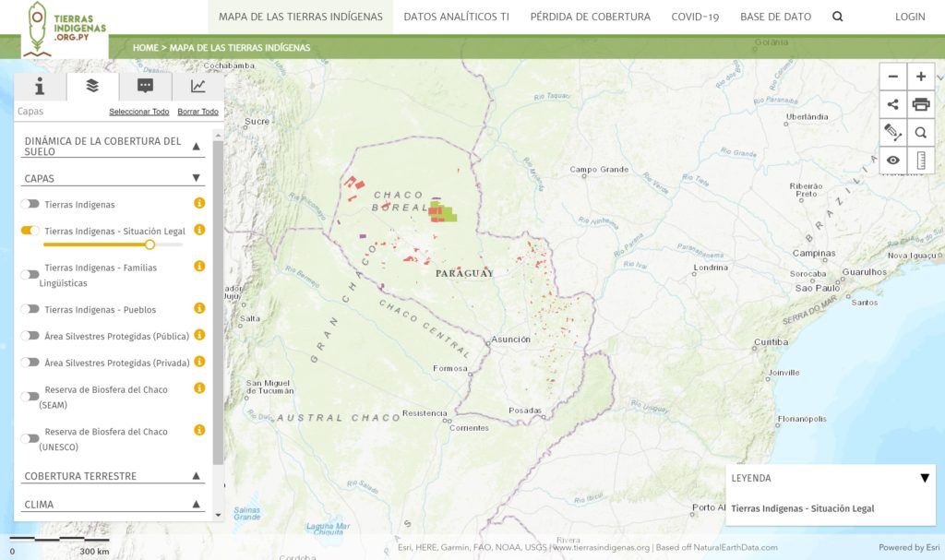Screen dimensions: 945x560
Task: Click the Seleccionar Todo link
Action: [140, 111]
